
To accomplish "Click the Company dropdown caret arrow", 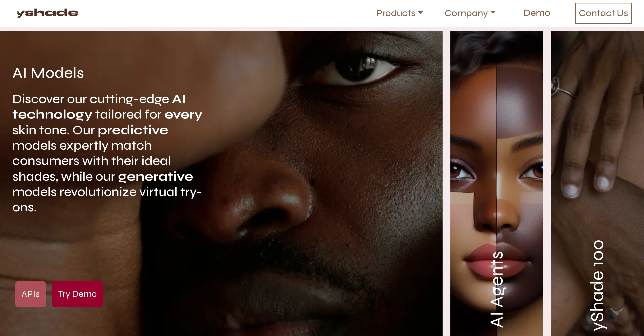I will click(x=493, y=12).
